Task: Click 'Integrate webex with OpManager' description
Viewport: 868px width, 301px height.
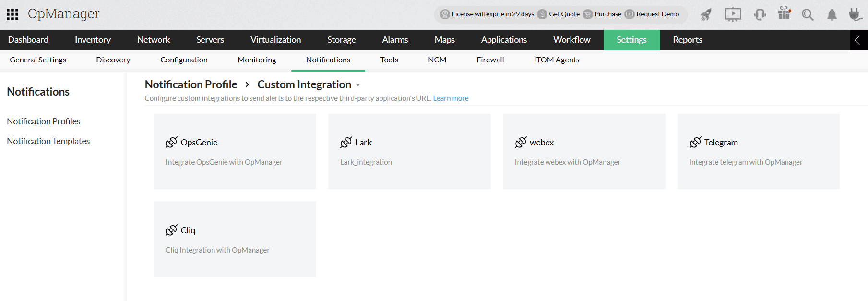Action: [x=568, y=162]
